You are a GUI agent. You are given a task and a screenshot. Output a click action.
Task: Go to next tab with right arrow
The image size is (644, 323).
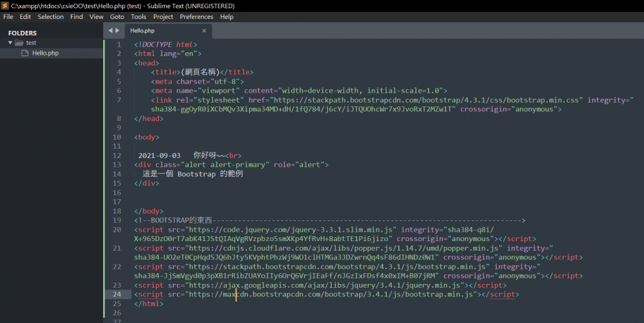click(x=118, y=30)
